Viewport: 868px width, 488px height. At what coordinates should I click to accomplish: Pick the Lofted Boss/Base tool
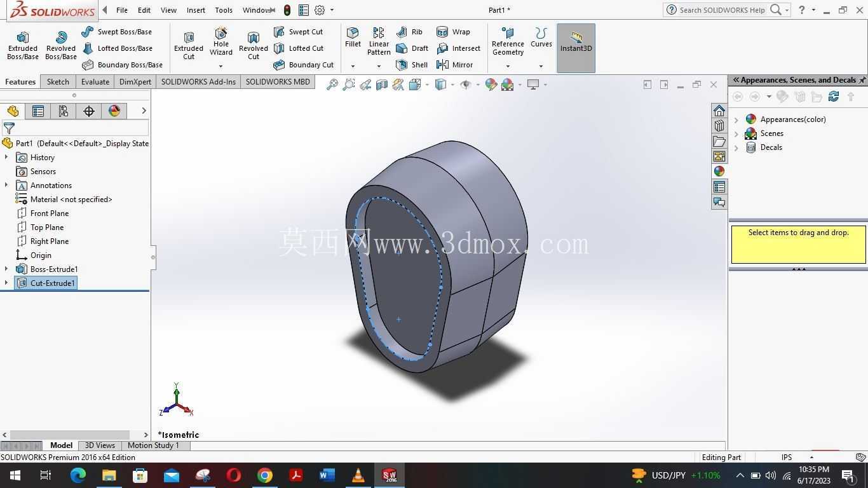(x=117, y=48)
